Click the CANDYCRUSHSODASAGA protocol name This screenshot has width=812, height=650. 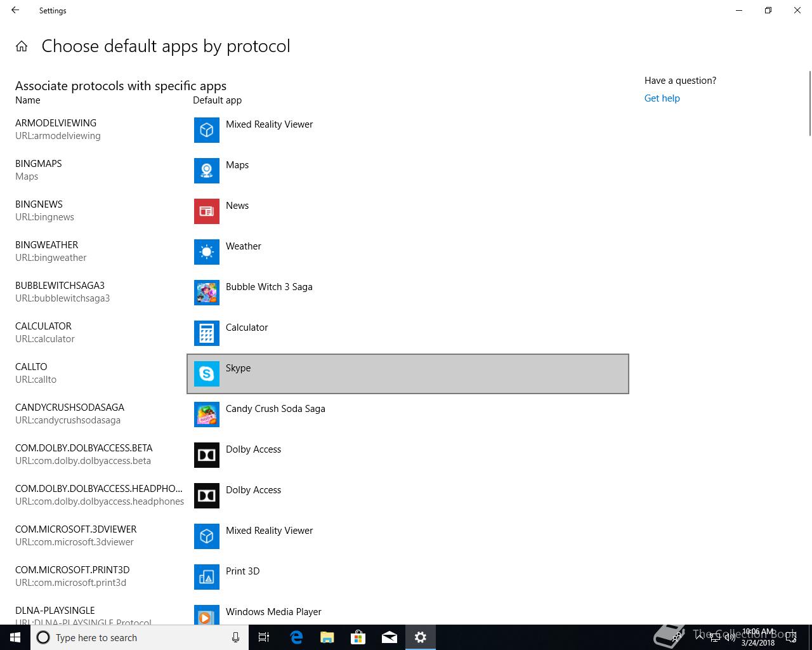click(x=70, y=408)
